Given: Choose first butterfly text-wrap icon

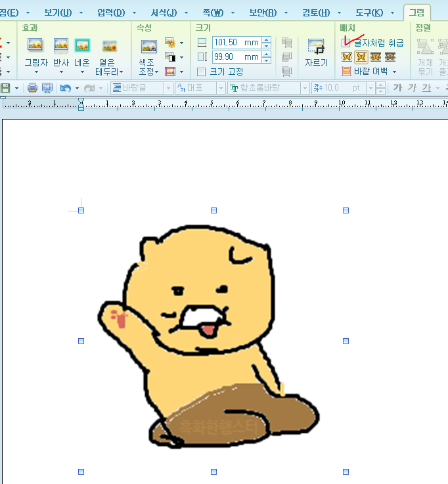Looking at the screenshot, I should tap(346, 57).
